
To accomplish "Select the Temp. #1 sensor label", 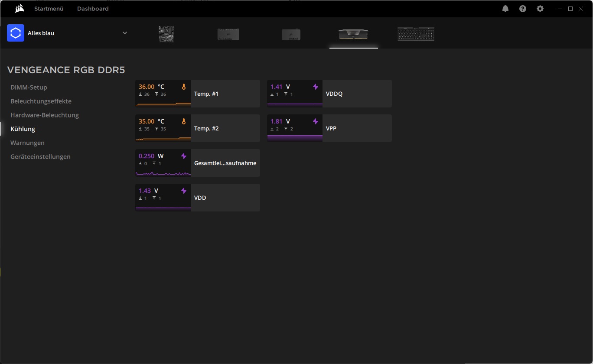I will tap(206, 94).
